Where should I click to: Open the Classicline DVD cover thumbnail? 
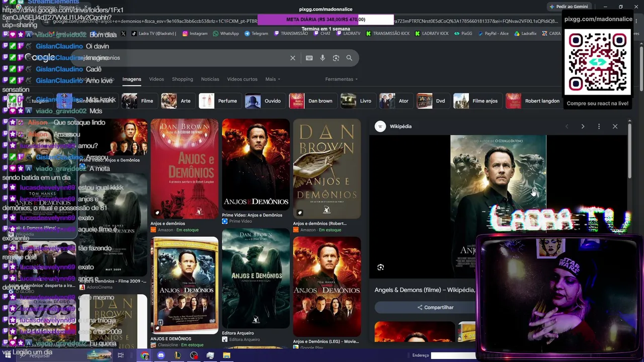click(x=185, y=285)
